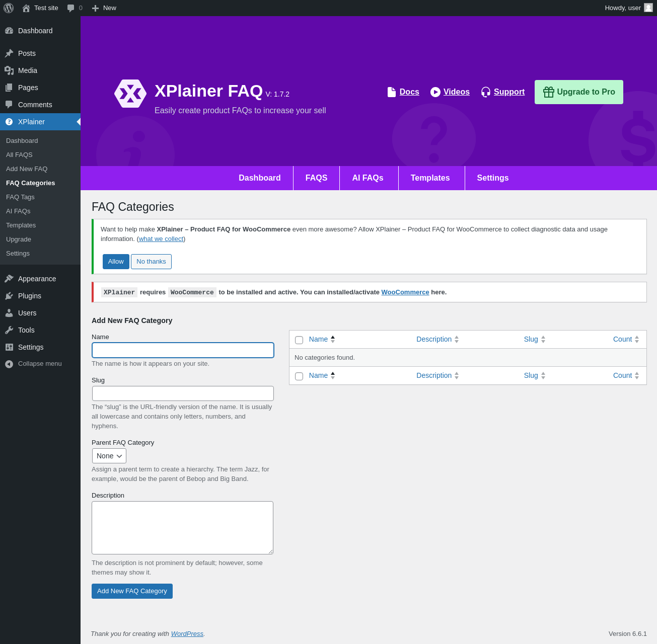Sort by Slug in the table header
The height and width of the screenshot is (644, 657).
534,340
